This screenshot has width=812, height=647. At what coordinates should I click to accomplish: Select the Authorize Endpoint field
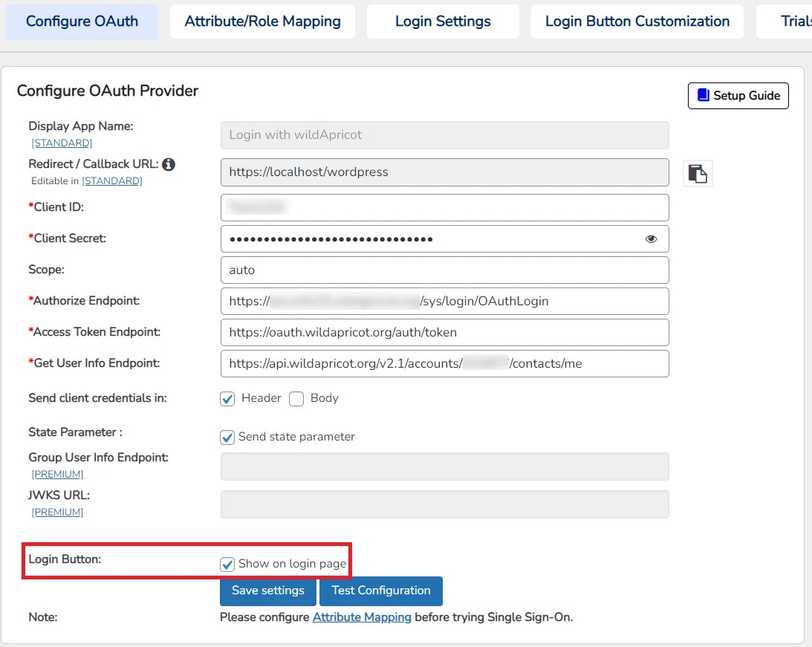pyautogui.click(x=444, y=301)
